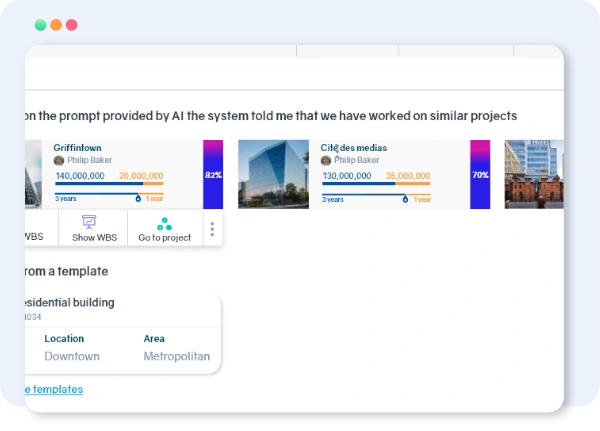Select the 70% match bar on Cité des medias
This screenshot has width=600, height=431.
(x=480, y=174)
